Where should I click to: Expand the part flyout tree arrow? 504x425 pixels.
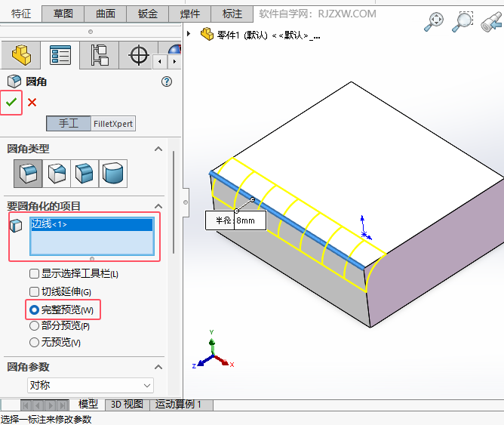(x=189, y=33)
